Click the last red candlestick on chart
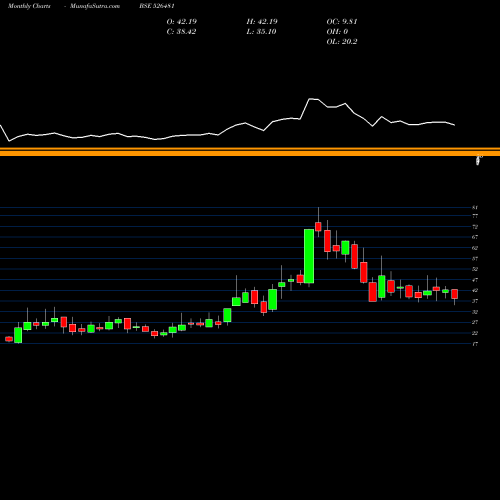500x500 pixels. click(455, 294)
